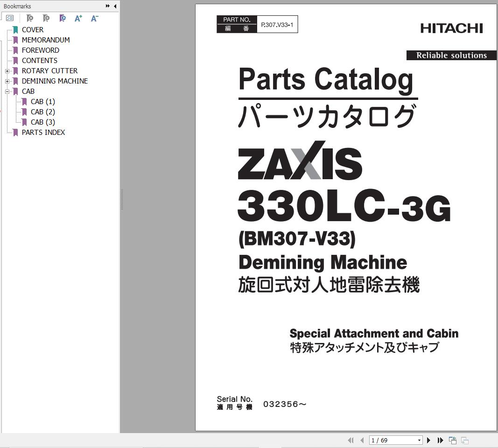Open the CAB (3) bookmark
This screenshot has width=498, height=448.
point(43,122)
